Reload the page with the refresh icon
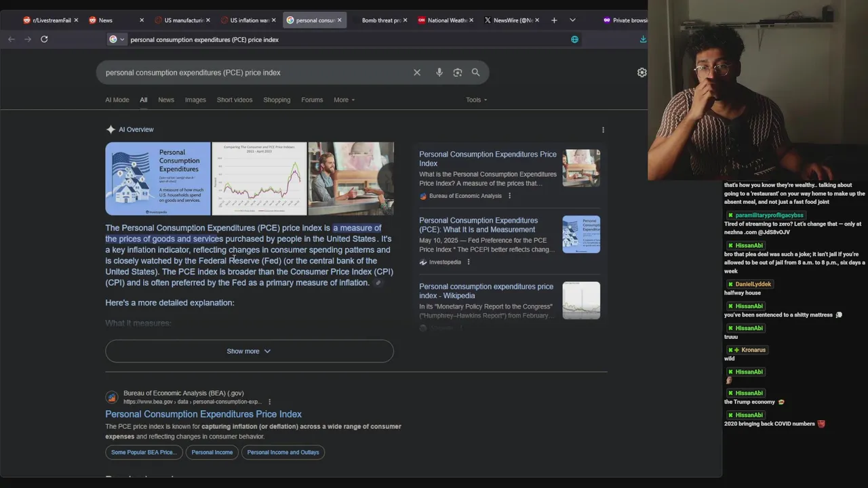The height and width of the screenshot is (488, 868). point(44,39)
